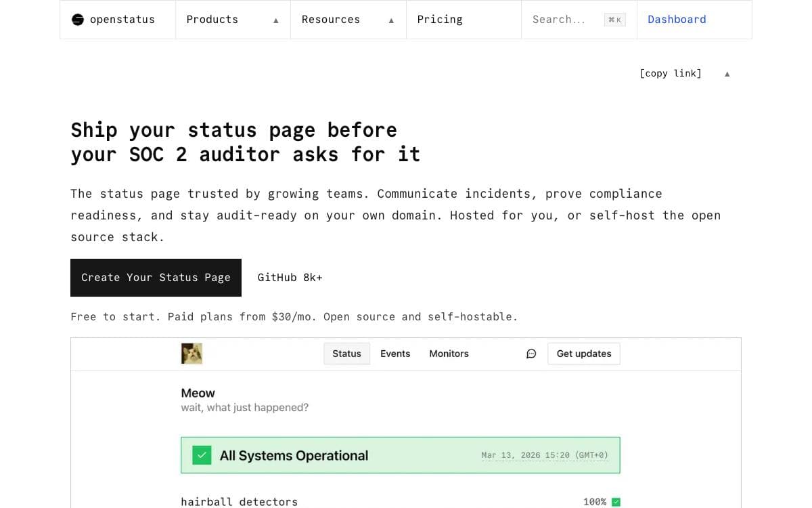Image resolution: width=812 pixels, height=508 pixels.
Task: Expand the Products menu
Action: [x=233, y=20]
